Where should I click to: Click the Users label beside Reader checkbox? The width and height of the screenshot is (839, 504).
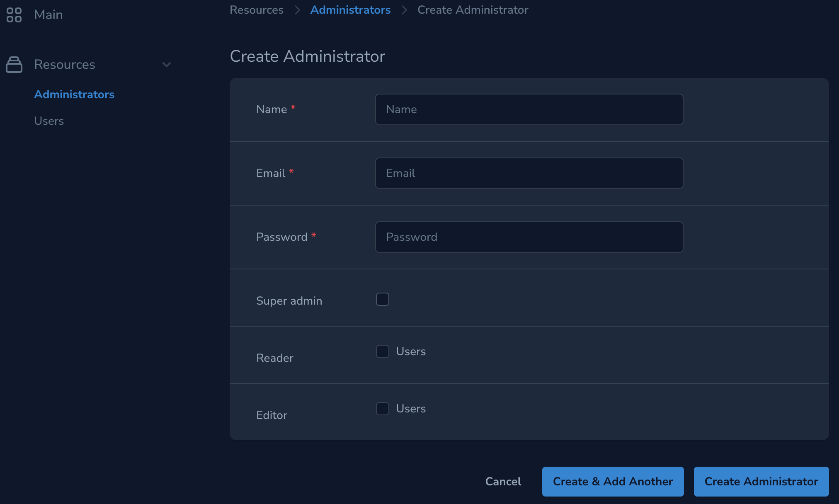click(x=411, y=351)
